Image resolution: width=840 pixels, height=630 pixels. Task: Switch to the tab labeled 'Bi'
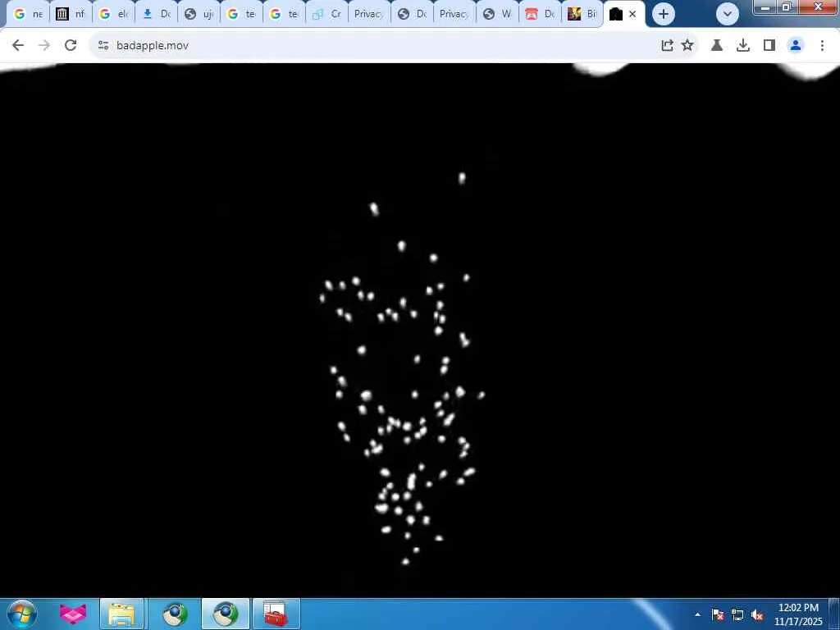click(x=582, y=15)
